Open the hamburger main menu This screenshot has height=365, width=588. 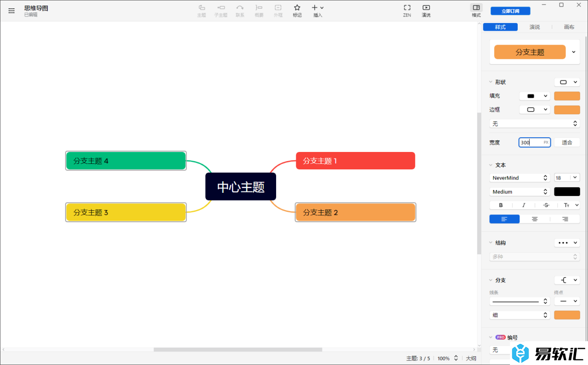pos(11,11)
